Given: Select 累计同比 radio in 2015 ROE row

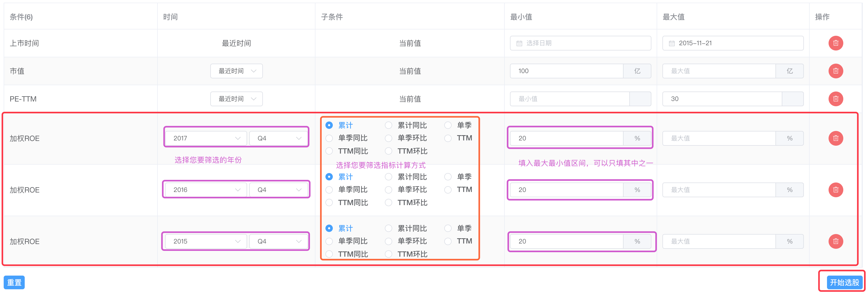Looking at the screenshot, I should click(389, 229).
